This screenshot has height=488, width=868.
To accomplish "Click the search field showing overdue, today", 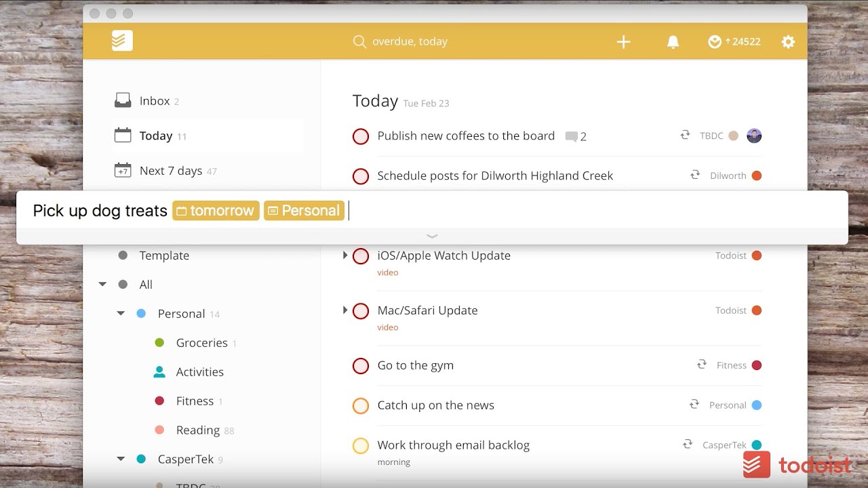I will (x=410, y=42).
